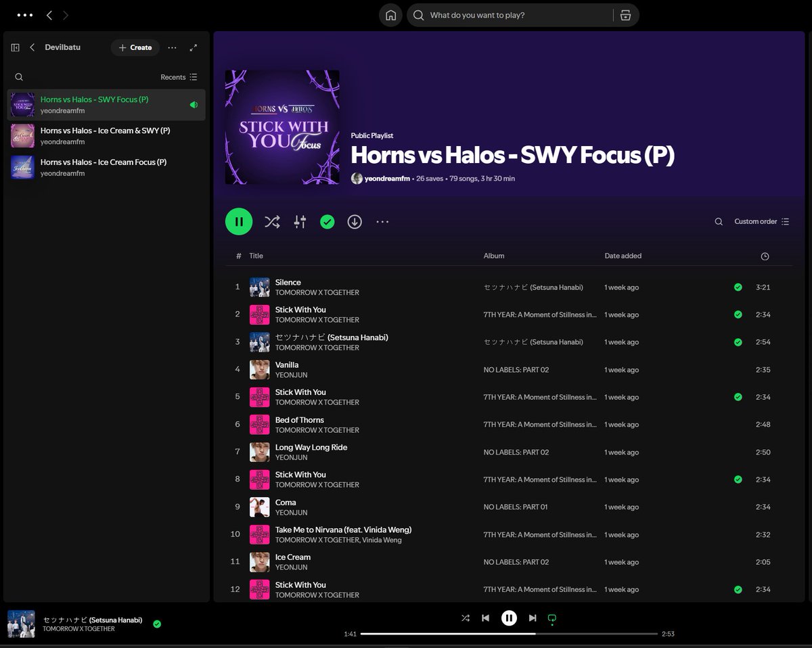Click Ice Cream track cover thumbnail
Image resolution: width=812 pixels, height=648 pixels.
click(x=260, y=562)
